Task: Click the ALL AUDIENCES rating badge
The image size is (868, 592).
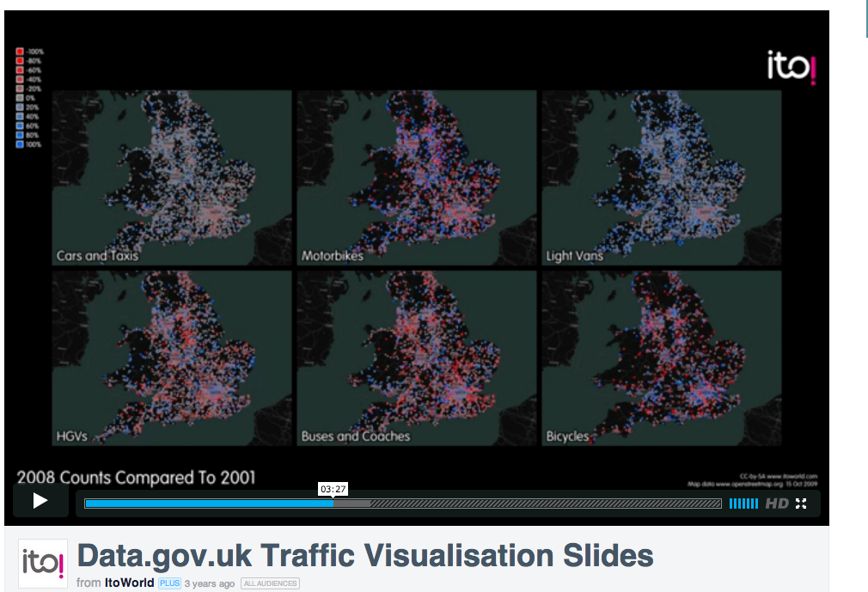Action: tap(270, 583)
